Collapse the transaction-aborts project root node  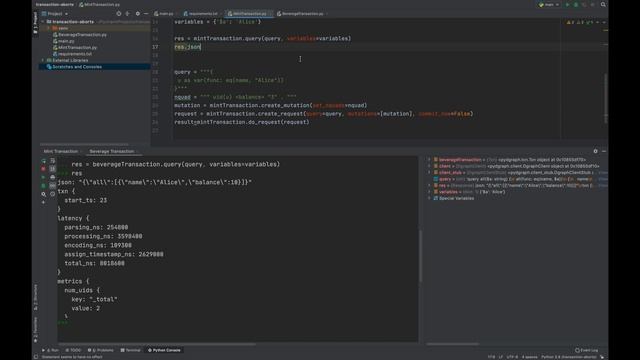pyautogui.click(x=43, y=22)
